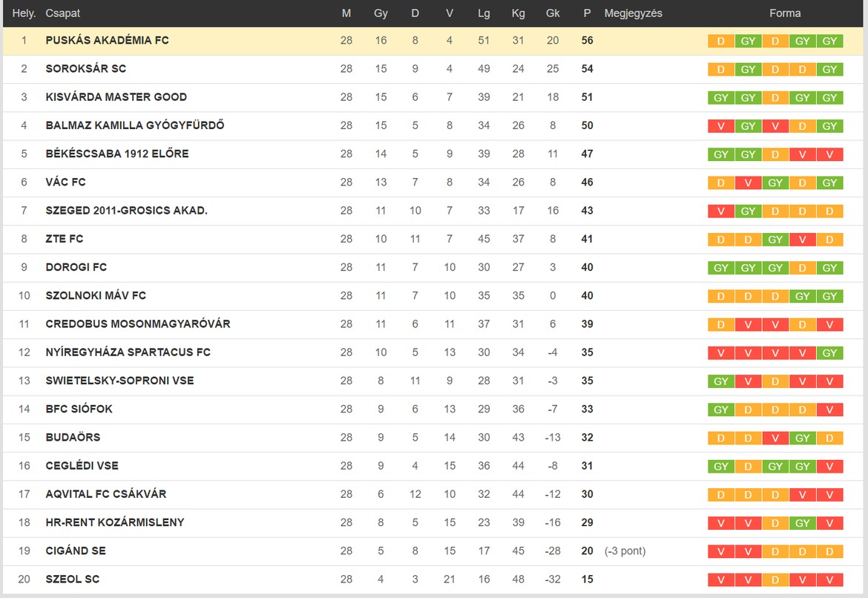868x598 pixels.
Task: Click Dorogi FC's orange D form badge
Action: point(802,268)
